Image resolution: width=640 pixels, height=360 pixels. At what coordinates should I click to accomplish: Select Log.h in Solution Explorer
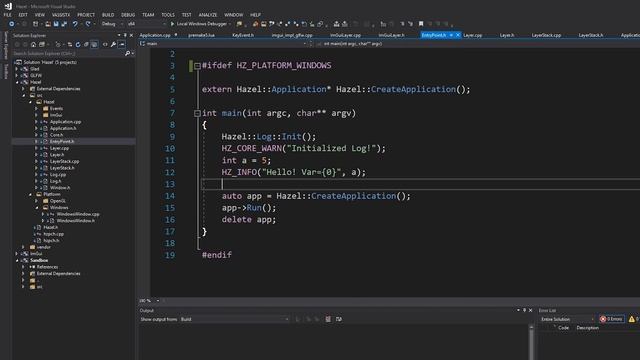tap(56, 181)
